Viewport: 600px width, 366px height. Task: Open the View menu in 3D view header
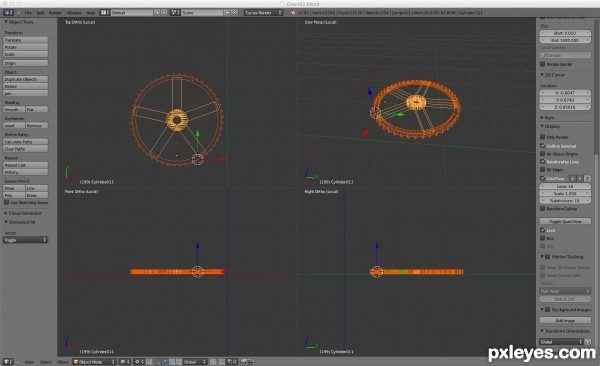[29, 361]
